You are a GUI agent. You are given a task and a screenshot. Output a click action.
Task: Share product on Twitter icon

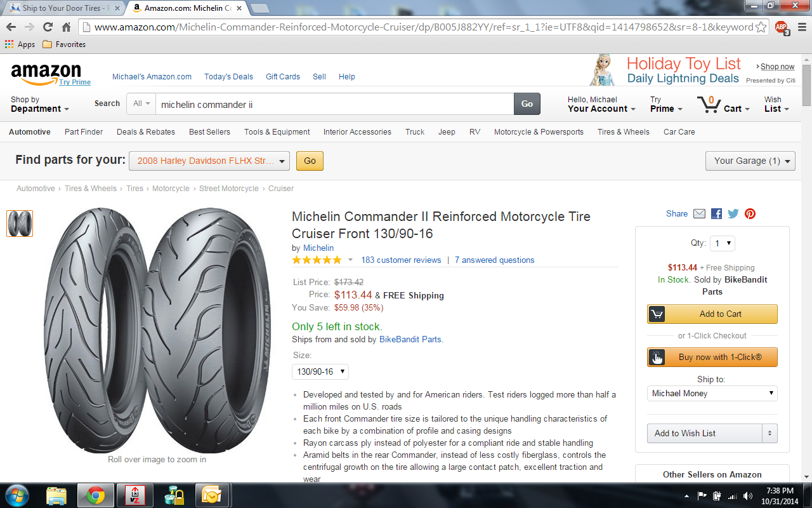click(733, 214)
